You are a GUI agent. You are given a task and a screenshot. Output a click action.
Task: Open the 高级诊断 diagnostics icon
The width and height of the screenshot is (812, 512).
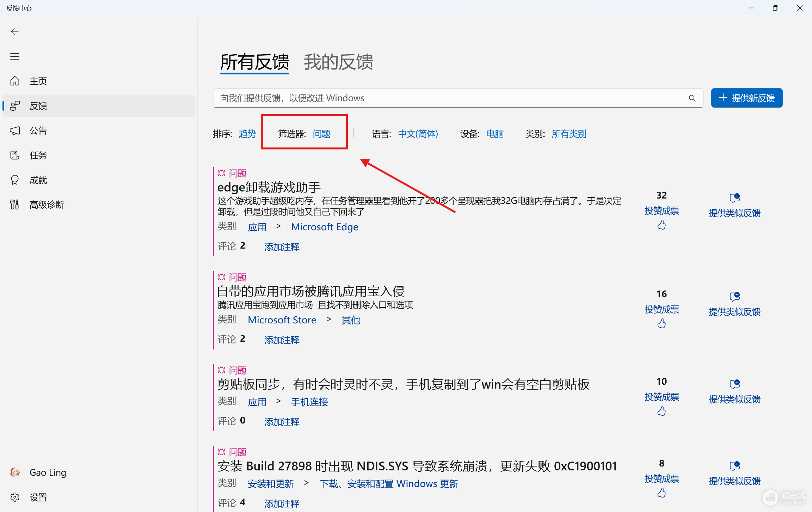click(15, 205)
